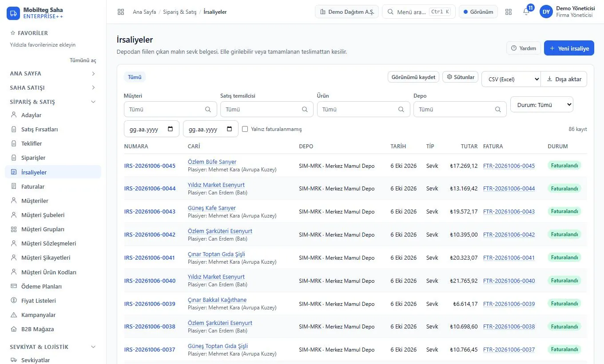Screen dimensions: 604x364
Task: Open the Demo Dağıtım A.Ş. company selector
Action: coord(346,12)
